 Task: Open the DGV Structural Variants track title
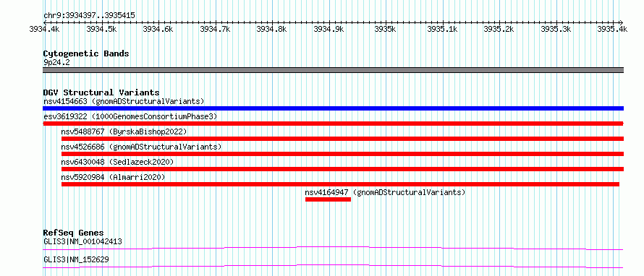point(101,92)
